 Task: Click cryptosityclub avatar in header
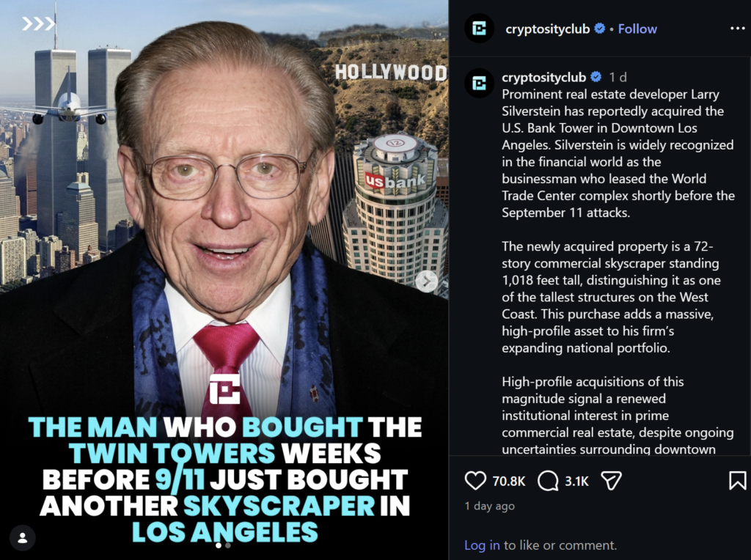click(x=480, y=29)
